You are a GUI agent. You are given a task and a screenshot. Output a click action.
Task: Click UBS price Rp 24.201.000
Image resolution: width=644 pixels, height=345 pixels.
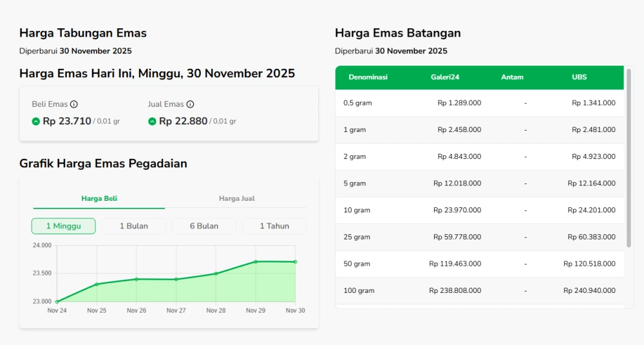tap(591, 210)
